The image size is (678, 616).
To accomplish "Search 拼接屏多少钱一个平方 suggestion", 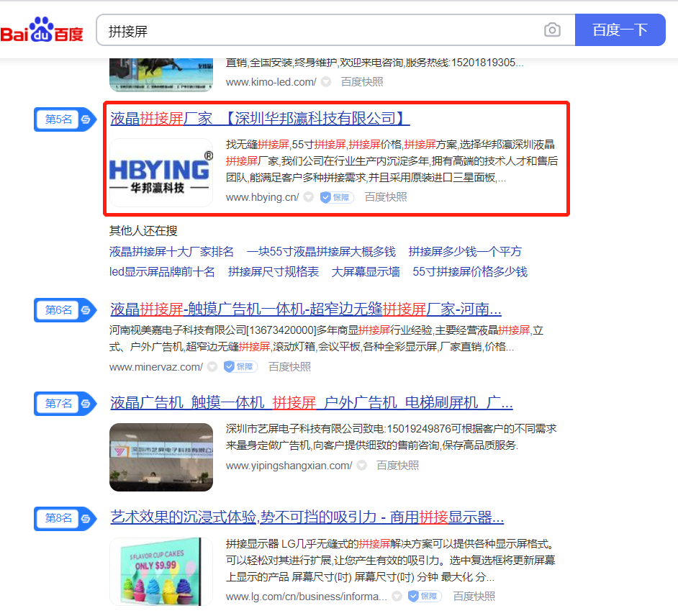I will point(465,252).
